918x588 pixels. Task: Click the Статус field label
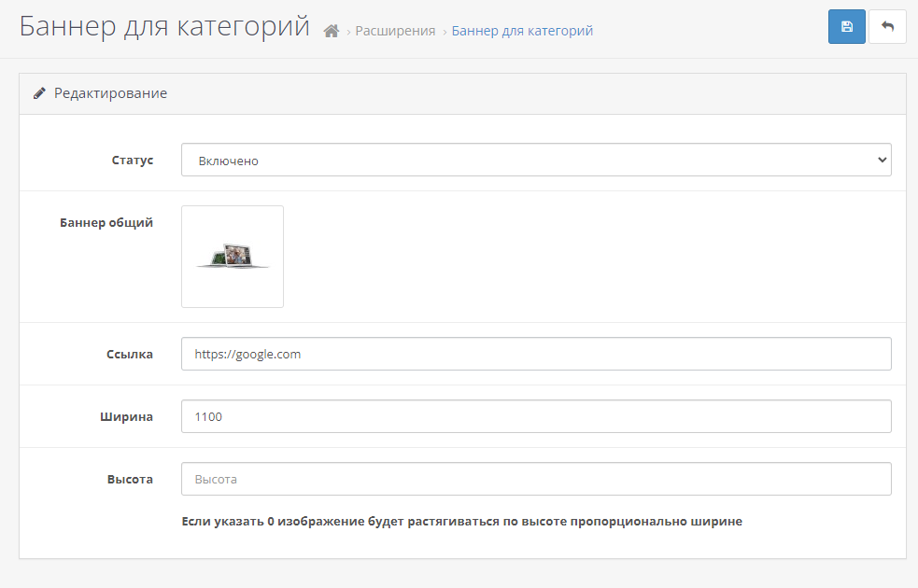133,160
